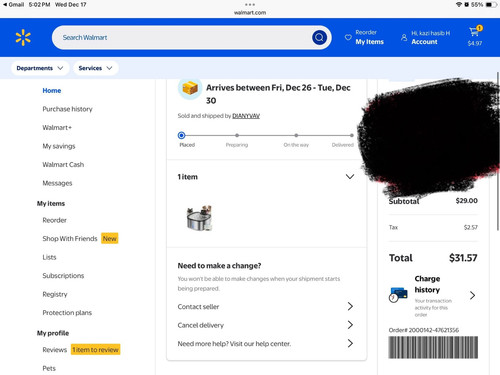Open Purchase history
Screen dimensions: 500x375
point(67,109)
